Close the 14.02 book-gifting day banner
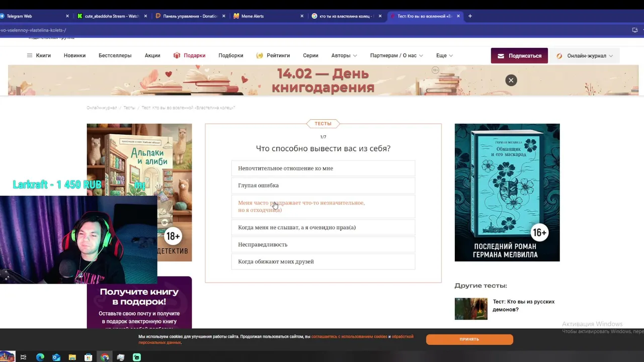 click(x=511, y=80)
